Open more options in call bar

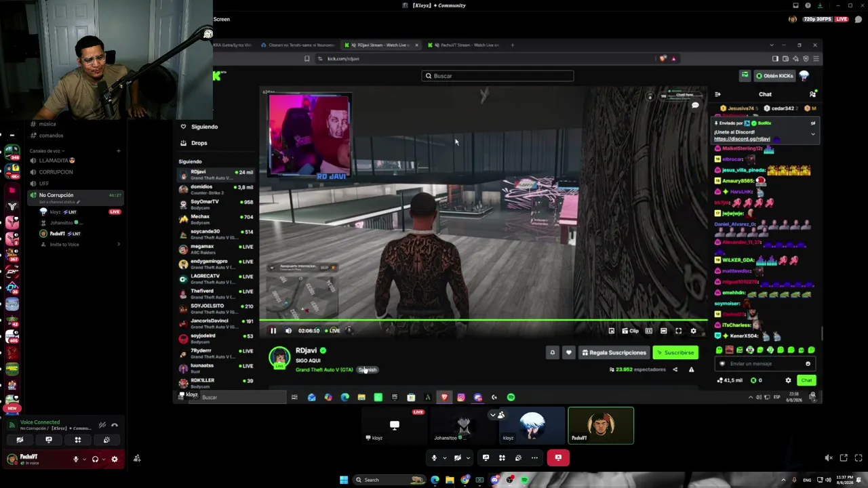click(x=534, y=458)
